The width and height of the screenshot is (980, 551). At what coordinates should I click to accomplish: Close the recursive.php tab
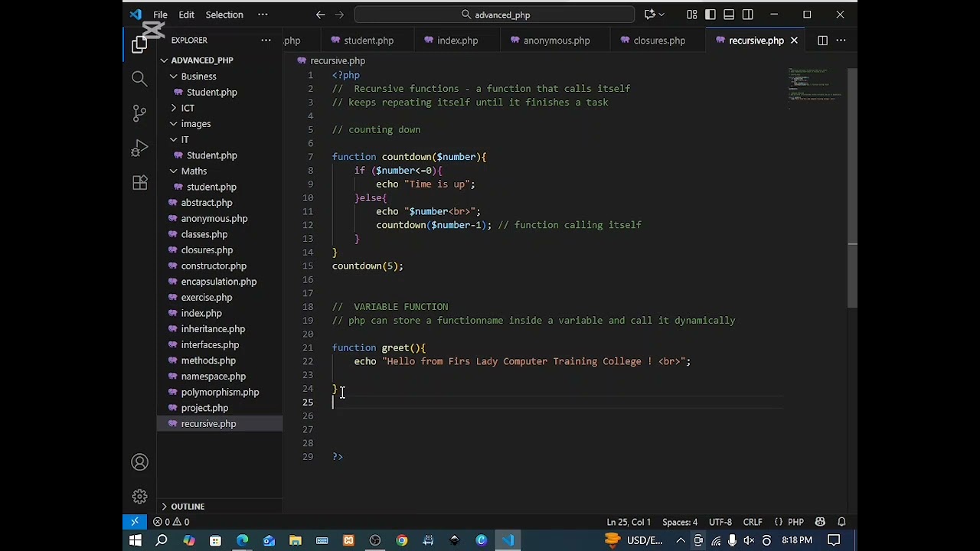[x=794, y=40]
